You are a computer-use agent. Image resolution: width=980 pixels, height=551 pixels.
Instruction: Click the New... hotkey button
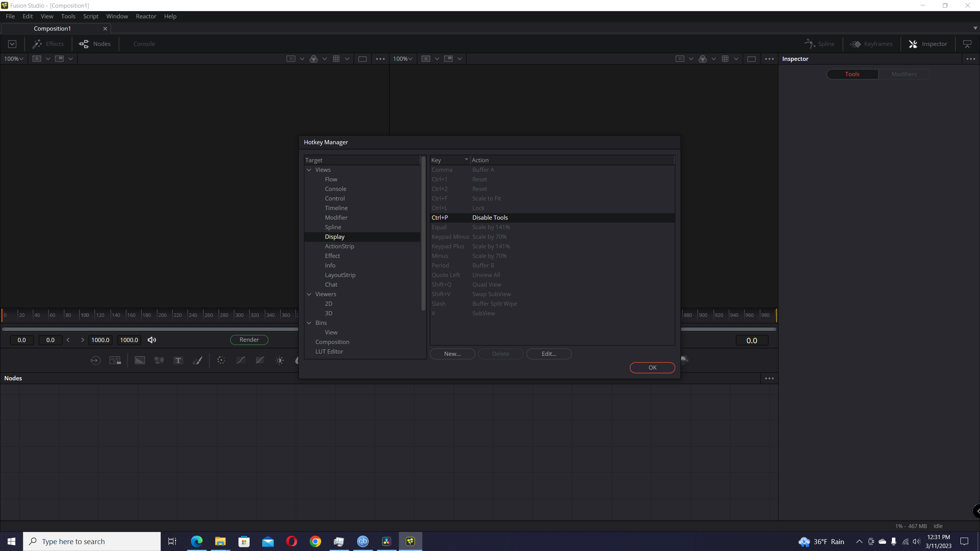452,354
